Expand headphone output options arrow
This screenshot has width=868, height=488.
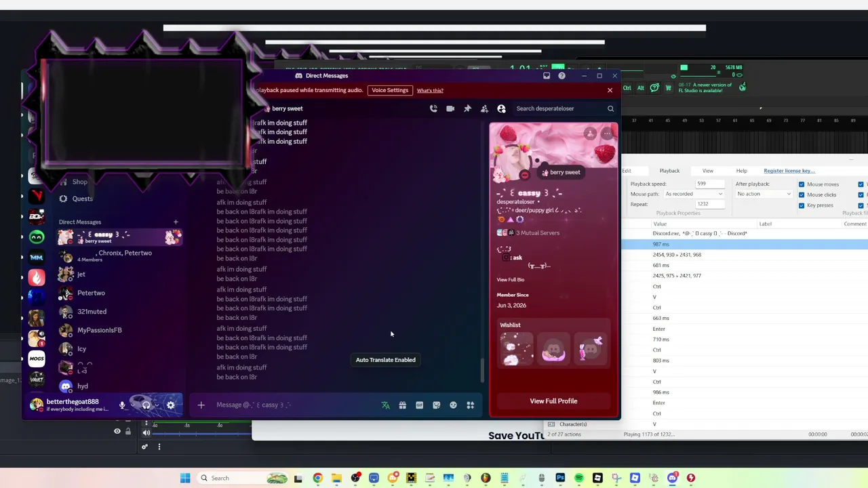point(157,405)
